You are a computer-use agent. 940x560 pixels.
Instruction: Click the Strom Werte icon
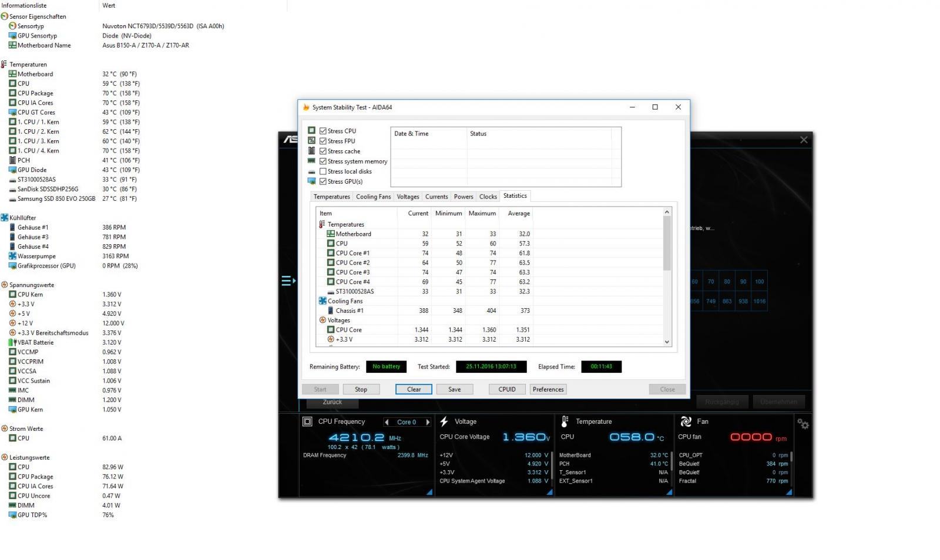tap(4, 429)
